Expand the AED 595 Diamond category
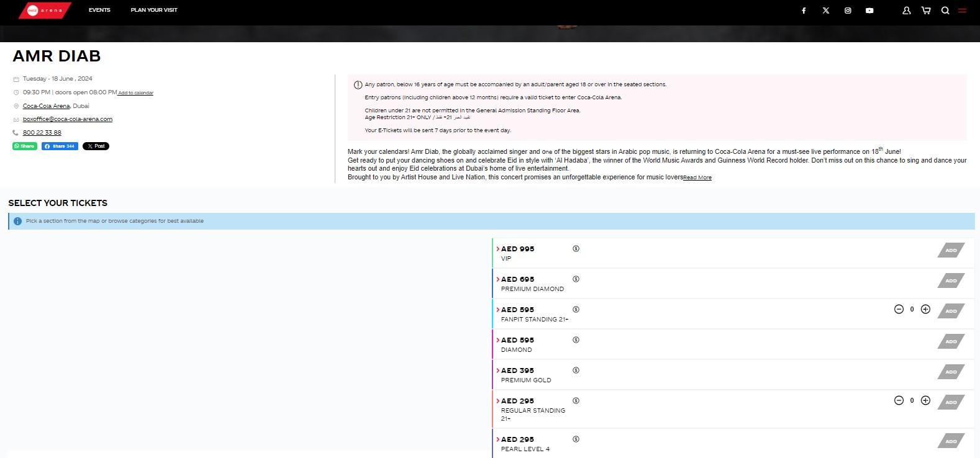Image resolution: width=980 pixels, height=458 pixels. 498,340
